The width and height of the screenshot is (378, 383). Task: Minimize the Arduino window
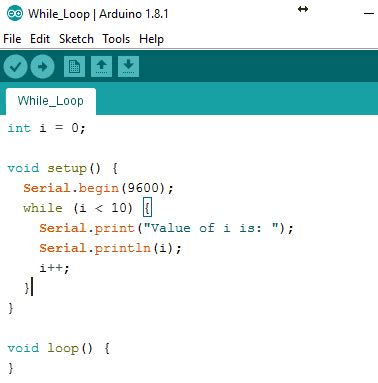coord(369,13)
